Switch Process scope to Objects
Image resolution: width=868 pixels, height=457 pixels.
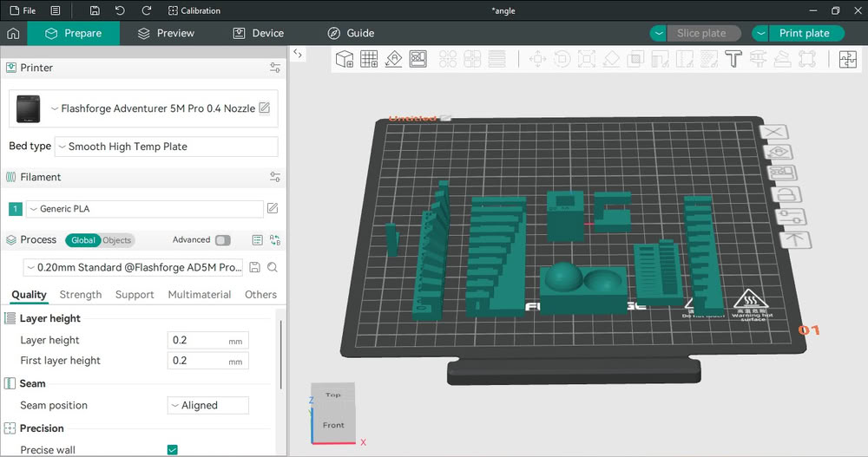[116, 240]
